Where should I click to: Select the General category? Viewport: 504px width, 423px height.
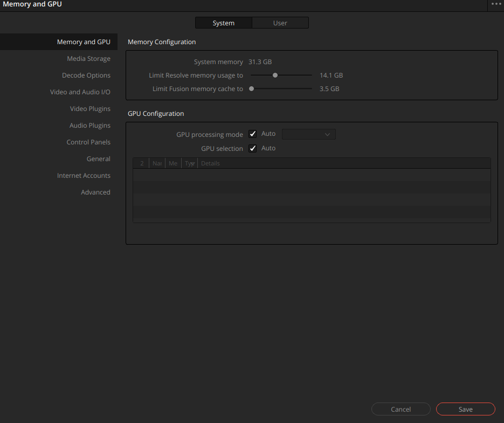pos(98,159)
